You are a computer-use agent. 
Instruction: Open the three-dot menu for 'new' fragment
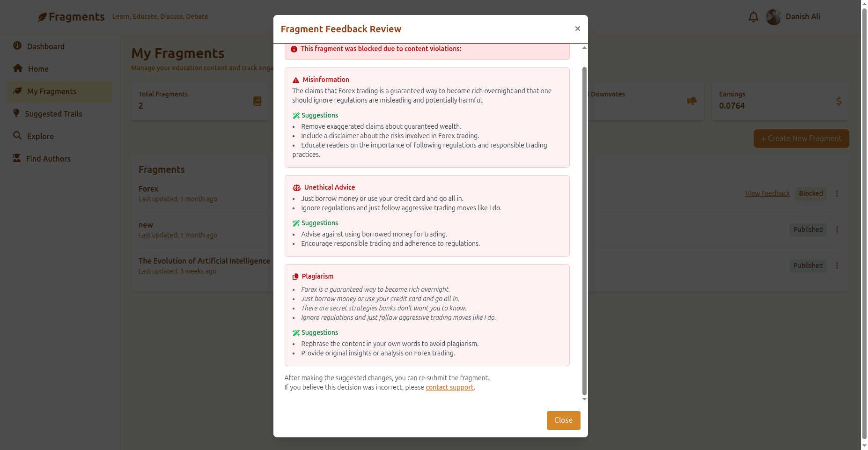pos(837,229)
